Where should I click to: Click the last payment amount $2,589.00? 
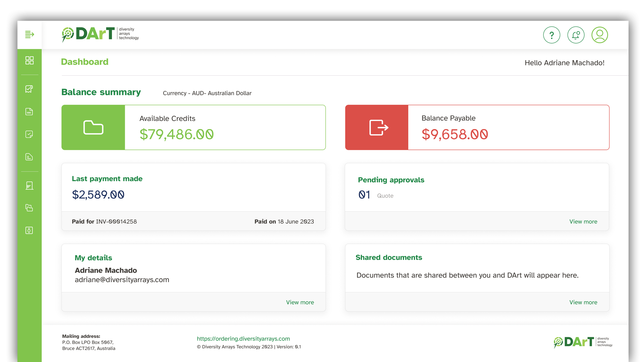coord(98,195)
